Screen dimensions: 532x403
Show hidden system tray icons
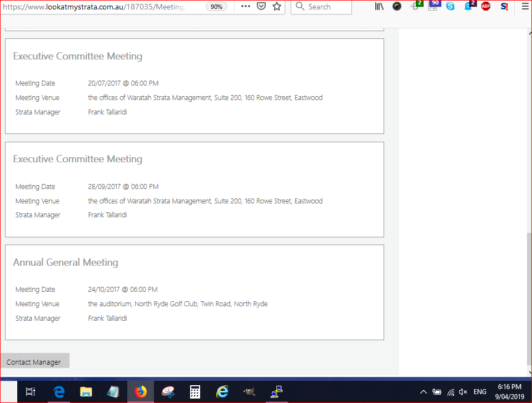pyautogui.click(x=423, y=392)
